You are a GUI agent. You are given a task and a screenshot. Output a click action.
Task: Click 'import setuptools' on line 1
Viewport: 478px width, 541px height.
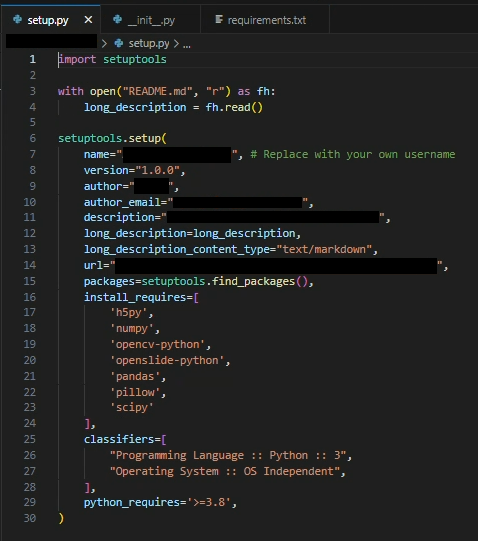click(x=112, y=59)
